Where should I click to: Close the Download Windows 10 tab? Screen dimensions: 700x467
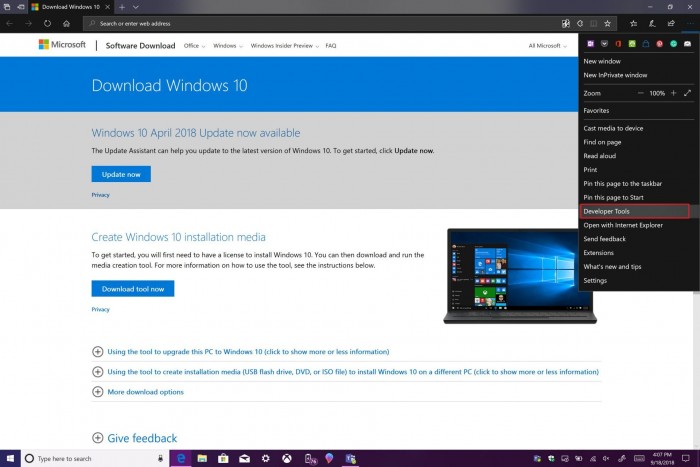108,7
